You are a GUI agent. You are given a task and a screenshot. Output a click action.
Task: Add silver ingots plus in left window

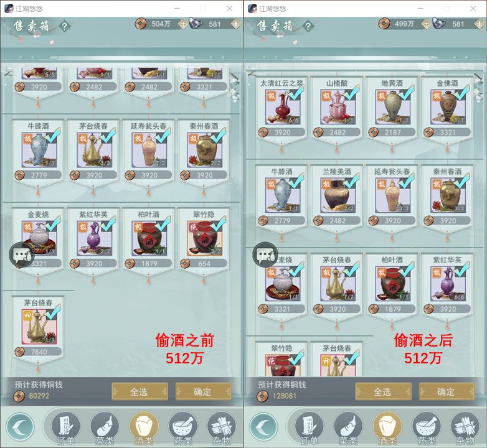236,24
